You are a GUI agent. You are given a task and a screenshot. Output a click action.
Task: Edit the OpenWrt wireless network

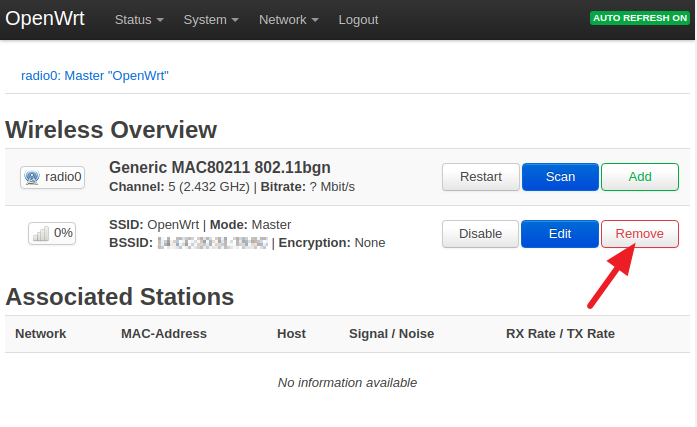pyautogui.click(x=560, y=234)
